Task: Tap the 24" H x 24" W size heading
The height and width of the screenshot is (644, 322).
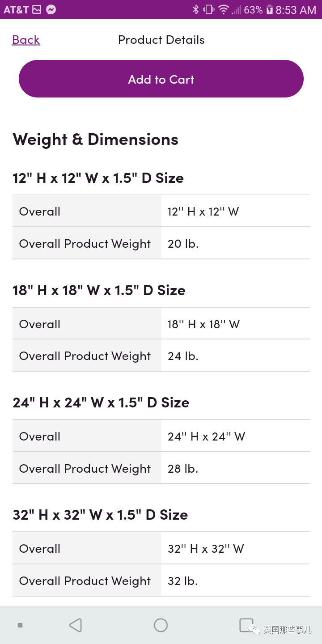Action: tap(101, 402)
